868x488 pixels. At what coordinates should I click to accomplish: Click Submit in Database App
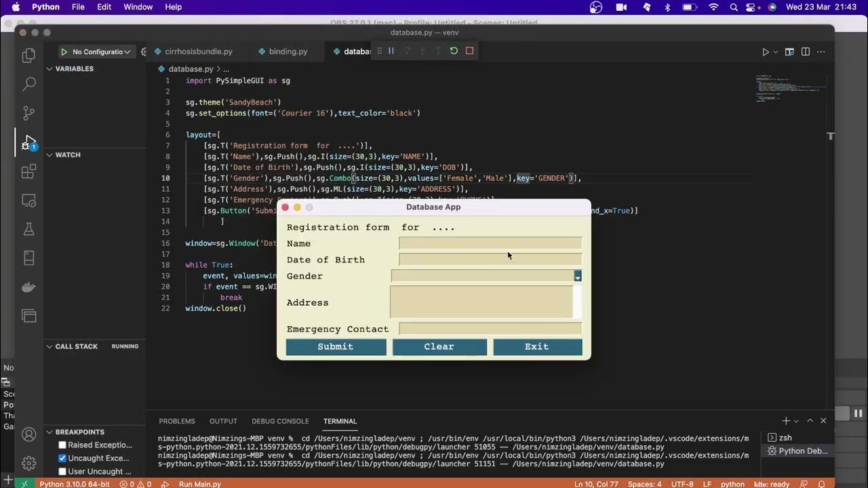[336, 346]
